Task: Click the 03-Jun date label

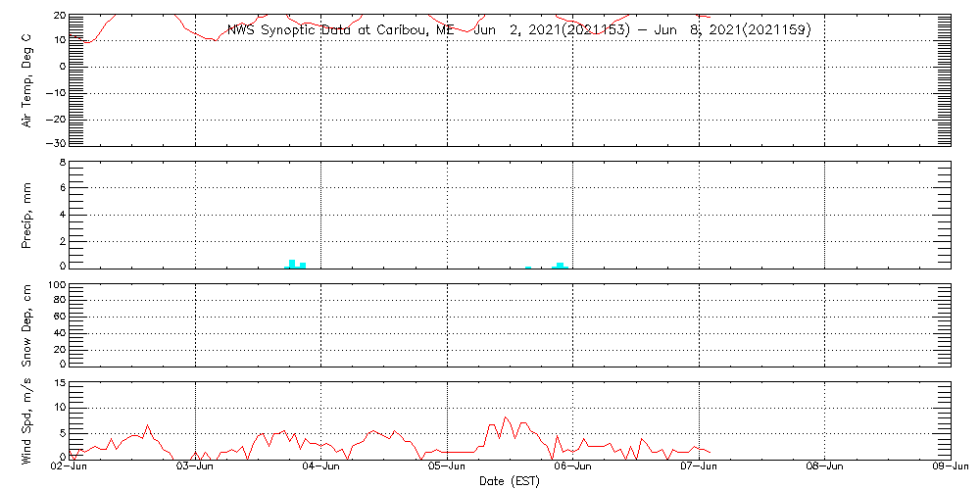Action: click(x=195, y=467)
